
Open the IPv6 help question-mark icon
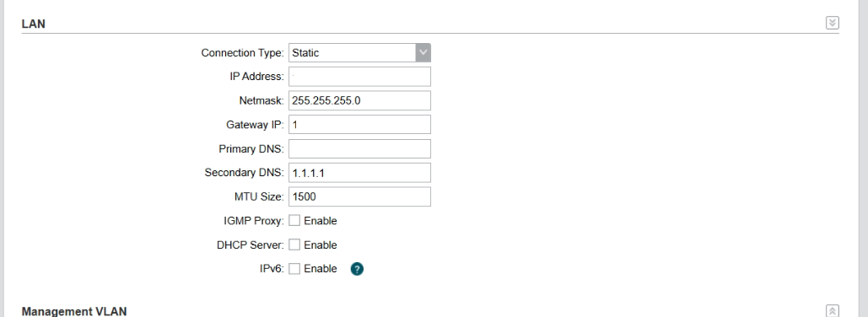click(357, 269)
